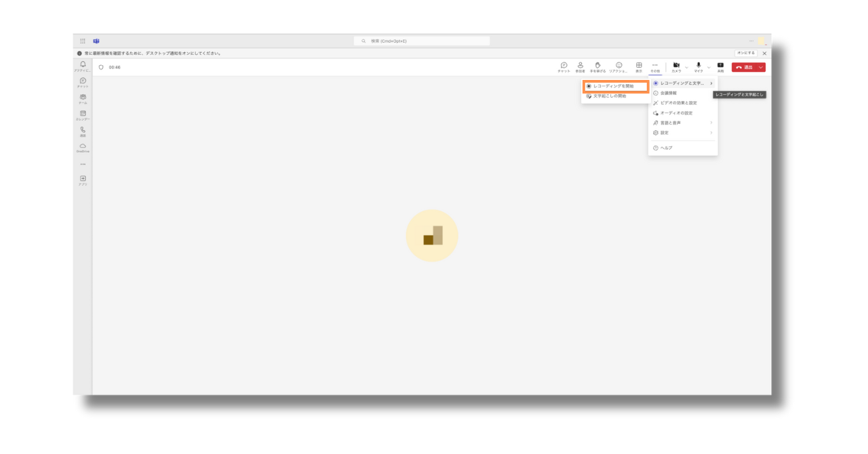Show the 参加者 participants list
The width and height of the screenshot is (868, 454).
(580, 66)
